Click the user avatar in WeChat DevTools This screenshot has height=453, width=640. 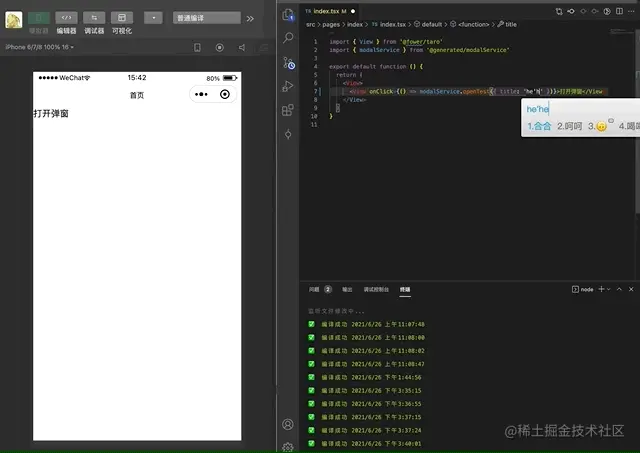(x=13, y=20)
